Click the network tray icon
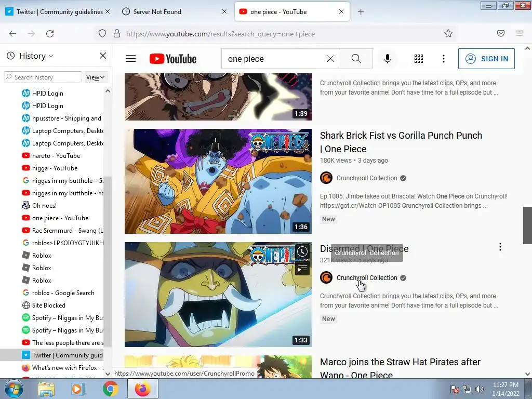 (467, 389)
